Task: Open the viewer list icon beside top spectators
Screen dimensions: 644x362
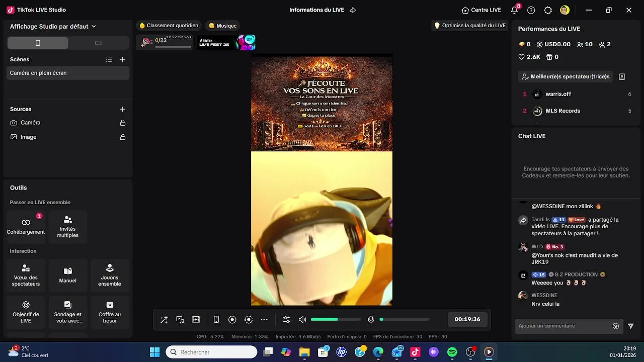Action: click(622, 77)
